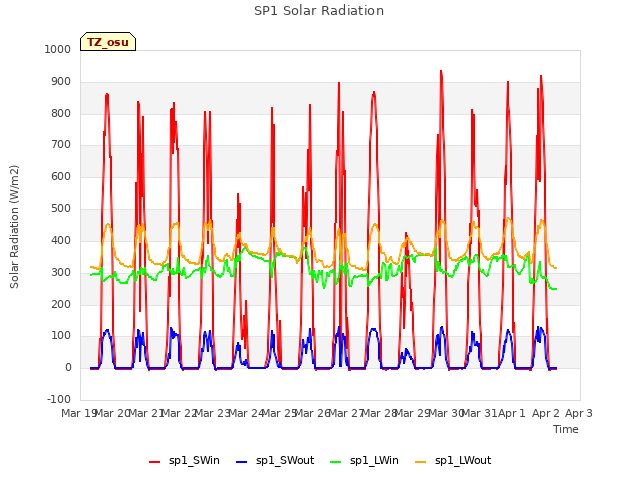This screenshot has width=640, height=480.
Task: Click the Mar 19 x-axis label
Action: [78, 413]
